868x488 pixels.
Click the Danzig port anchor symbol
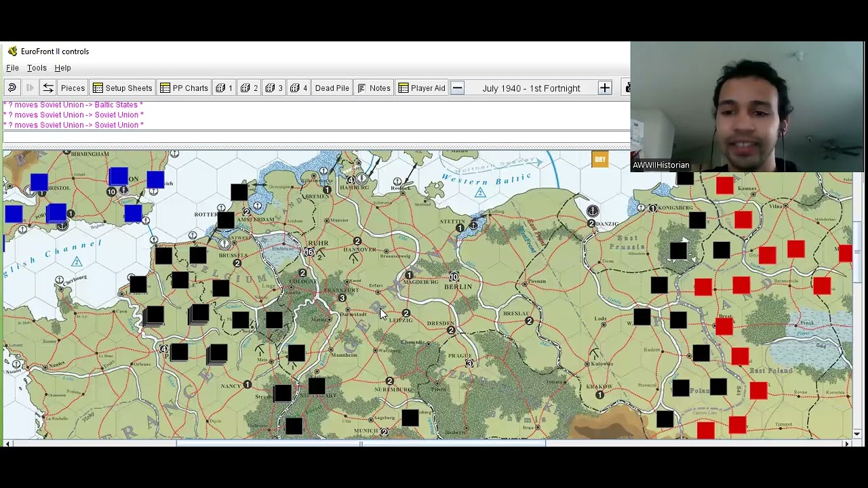coord(593,211)
